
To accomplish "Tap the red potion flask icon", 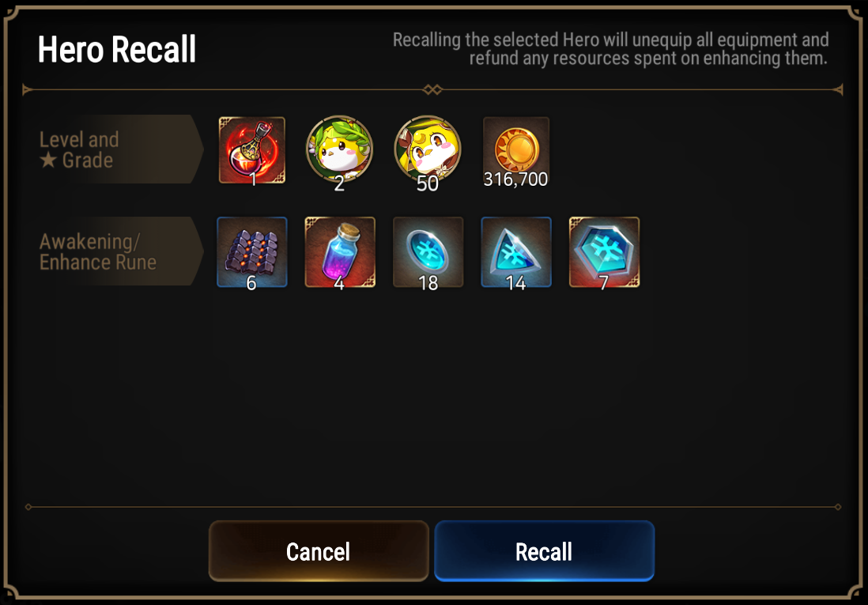I will click(x=252, y=150).
